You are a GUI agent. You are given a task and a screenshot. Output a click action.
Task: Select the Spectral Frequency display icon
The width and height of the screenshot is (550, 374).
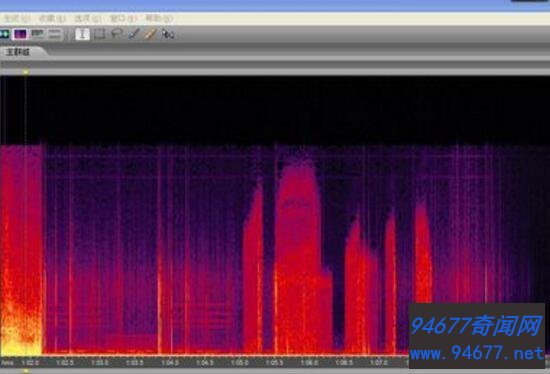(20, 34)
